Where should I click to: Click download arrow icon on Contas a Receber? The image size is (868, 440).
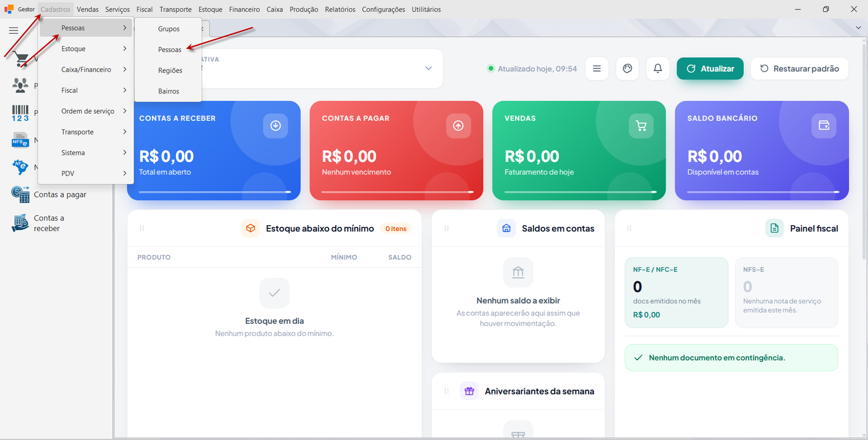276,126
